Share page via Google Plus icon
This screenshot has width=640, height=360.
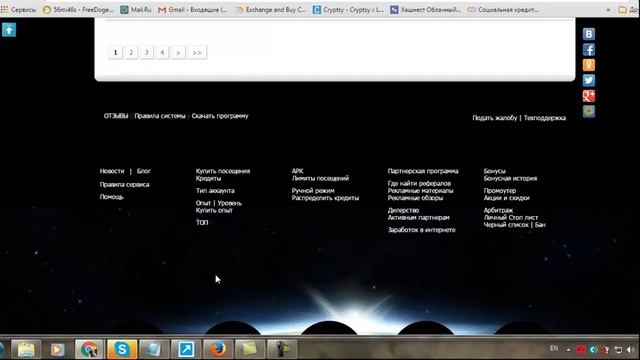(x=589, y=96)
